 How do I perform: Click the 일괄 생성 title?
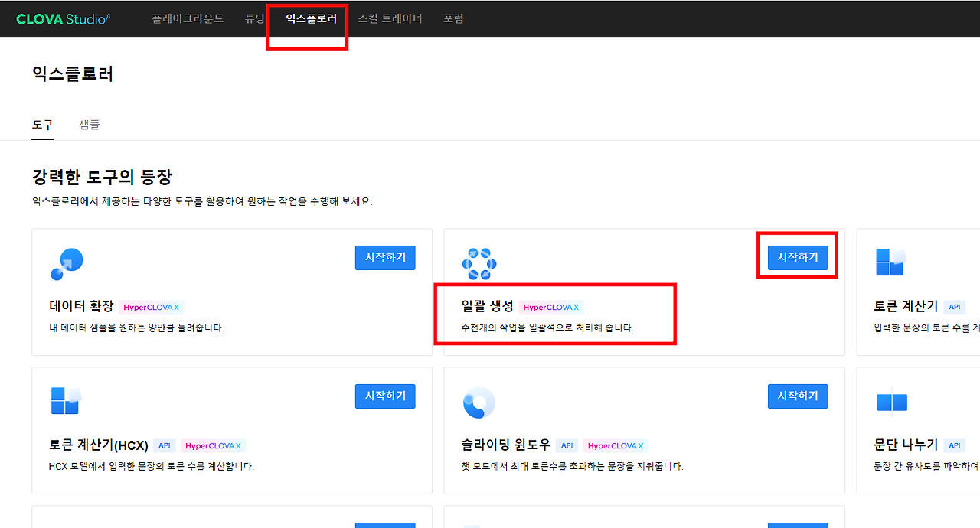tap(488, 307)
